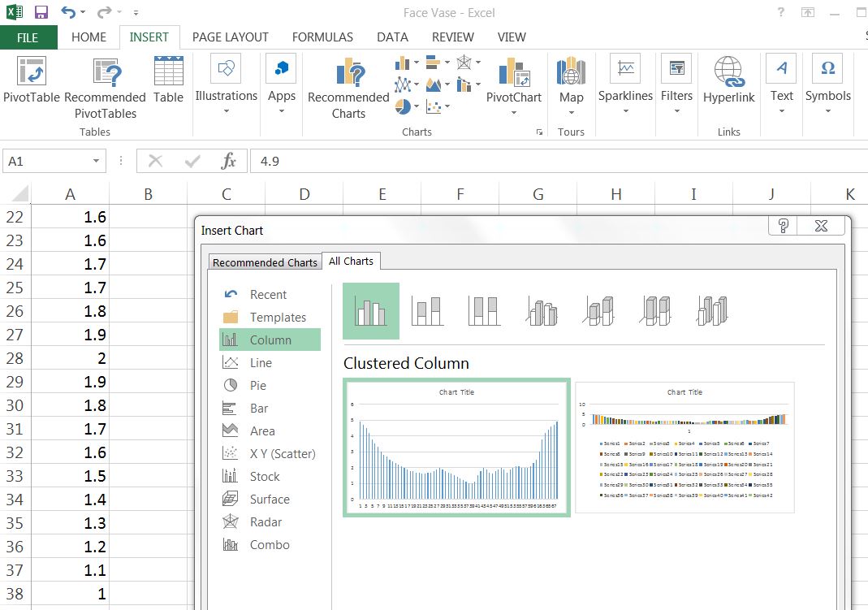Select Clustered Column subtype icon
The width and height of the screenshot is (868, 610).
[371, 311]
